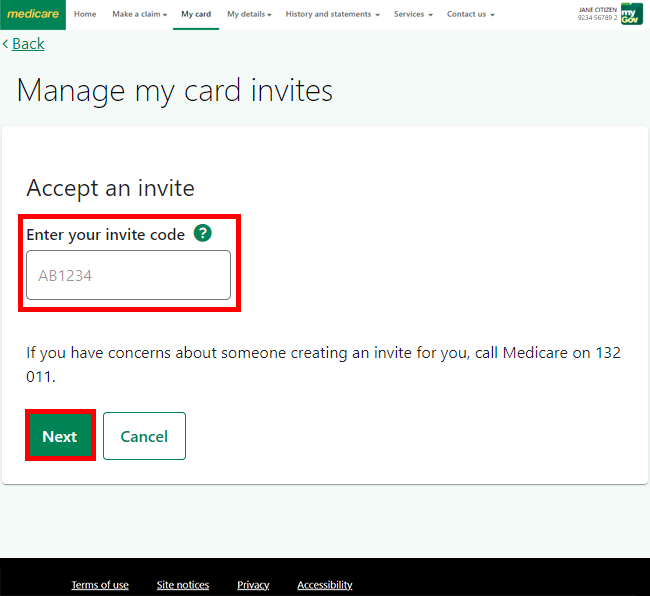Focus the invite code input field
Screen dimensions: 650x596
(x=128, y=275)
